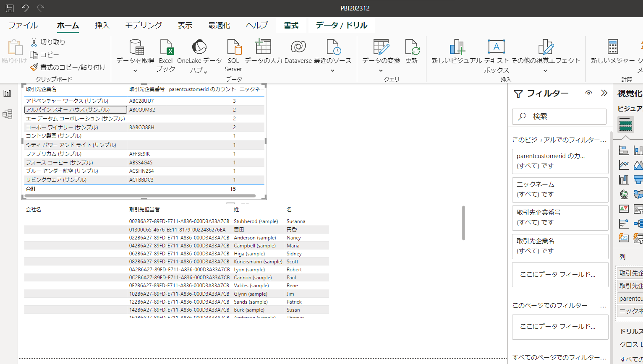643x364 pixels.
Task: Switch to the ホーム tab
Action: click(68, 25)
